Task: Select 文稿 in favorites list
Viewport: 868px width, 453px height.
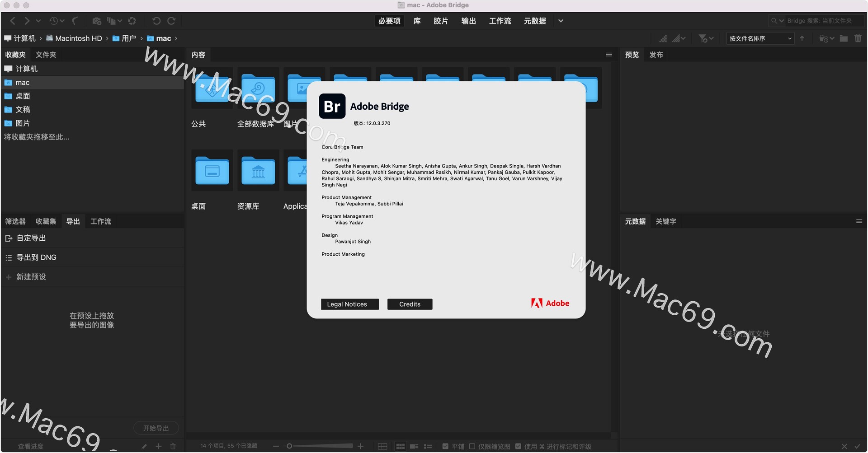Action: [93, 110]
